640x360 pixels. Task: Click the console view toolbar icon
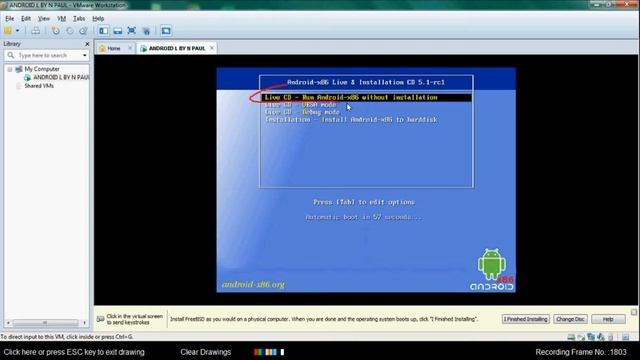pyautogui.click(x=166, y=31)
